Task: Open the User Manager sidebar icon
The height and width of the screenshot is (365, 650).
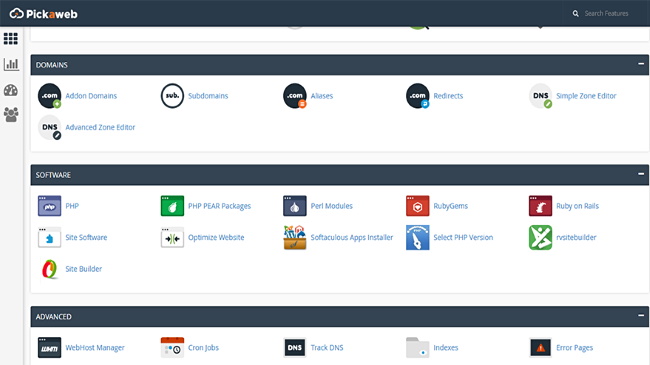Action: point(11,115)
